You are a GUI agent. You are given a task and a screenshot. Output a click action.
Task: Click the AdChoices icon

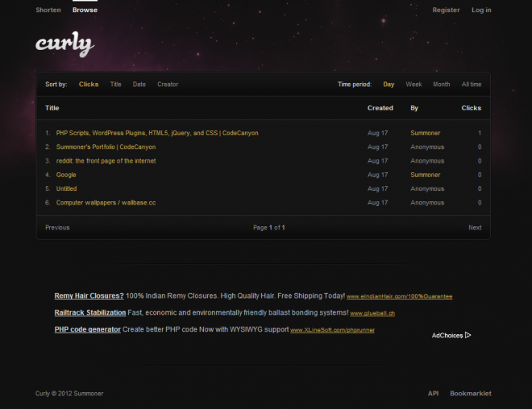[x=468, y=335]
